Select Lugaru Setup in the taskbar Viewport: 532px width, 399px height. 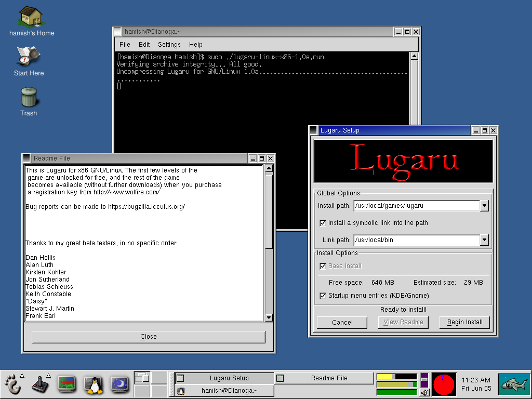pyautogui.click(x=224, y=378)
